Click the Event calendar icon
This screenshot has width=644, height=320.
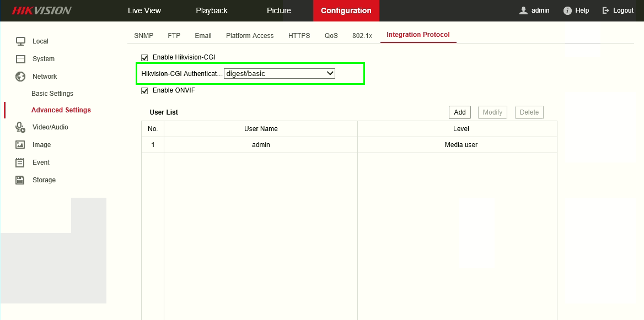(20, 162)
